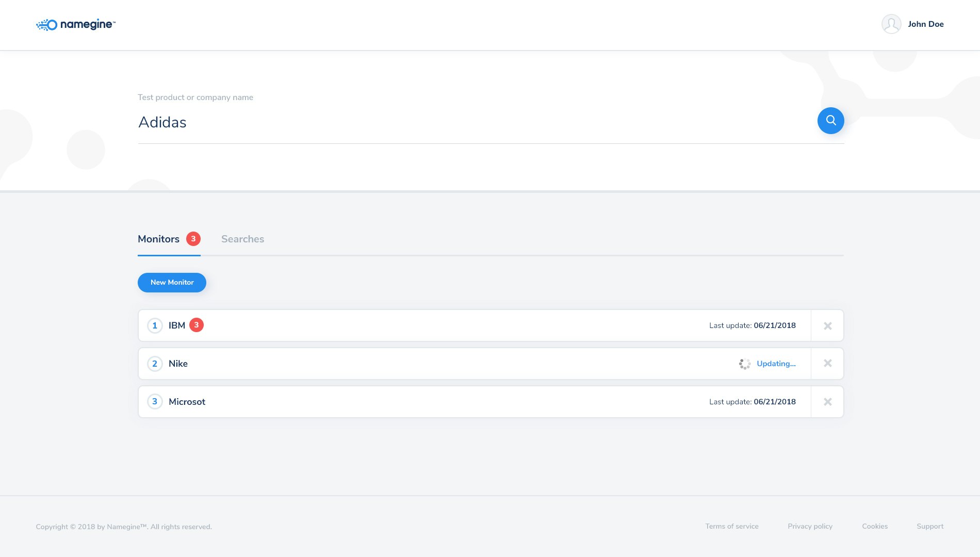This screenshot has height=557, width=980.
Task: Open the Support link
Action: point(930,527)
